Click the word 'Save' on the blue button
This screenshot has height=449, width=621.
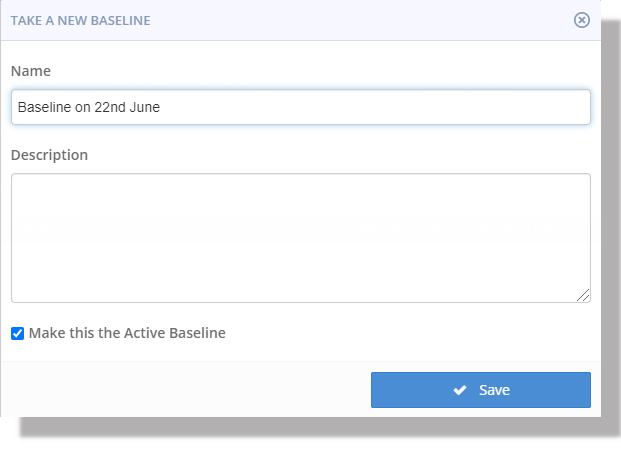(x=494, y=390)
